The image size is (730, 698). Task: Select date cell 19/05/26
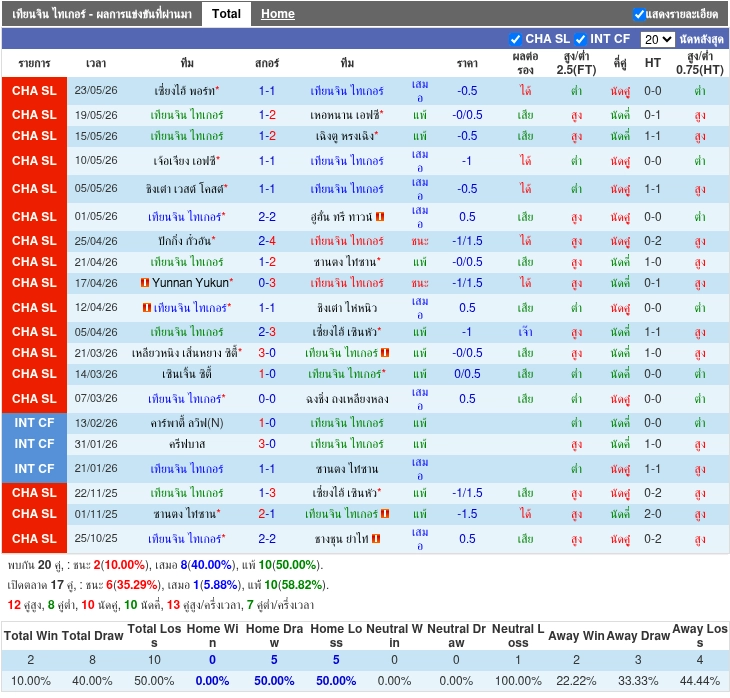[x=96, y=115]
